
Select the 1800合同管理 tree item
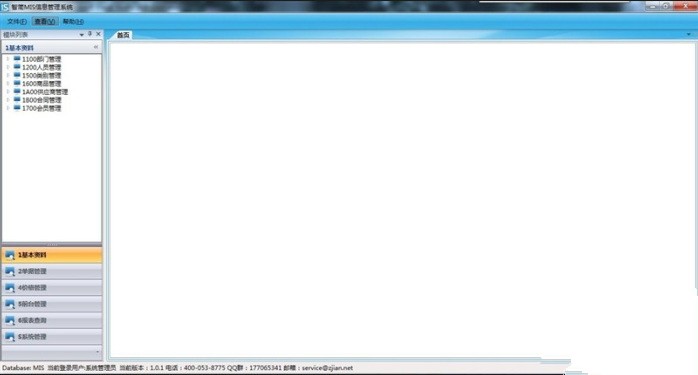tap(41, 100)
